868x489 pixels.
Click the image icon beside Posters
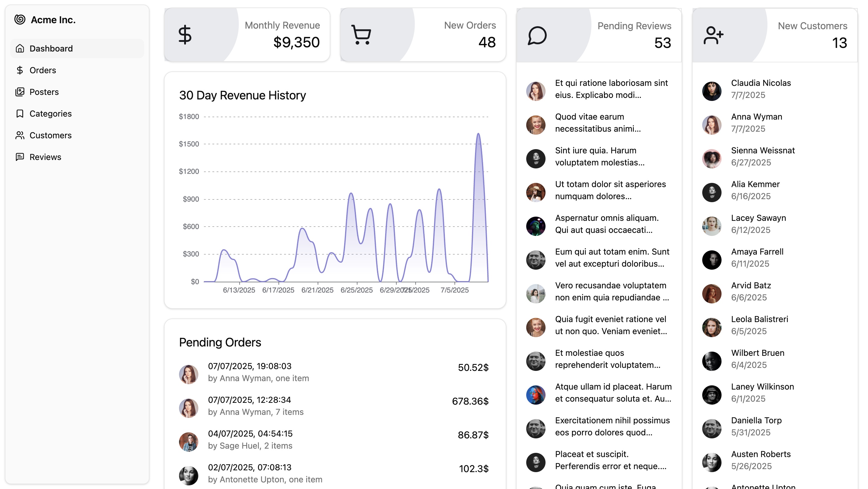pos(20,92)
